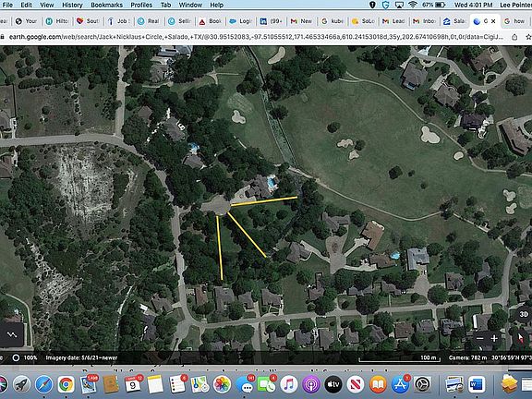This screenshot has width=532, height=399.
Task: Zoom out with the minus button
Action: coord(479,338)
